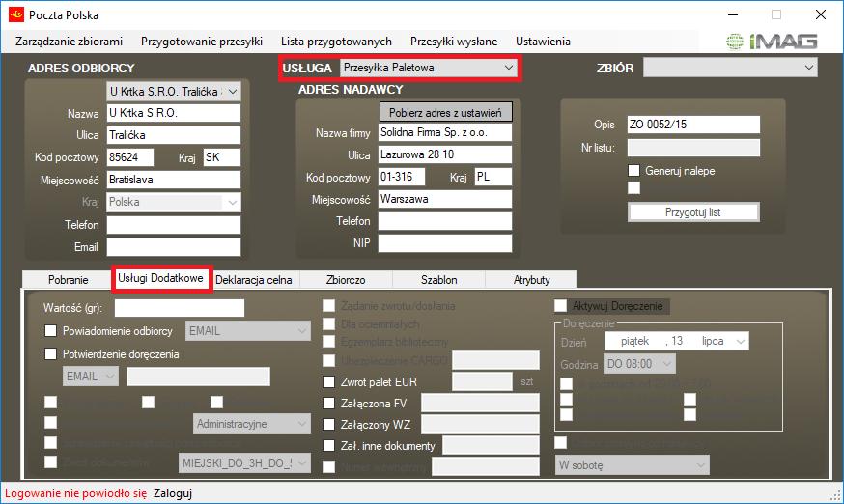Click the 'Logowanie nie powiodło się' status message

tap(76, 493)
